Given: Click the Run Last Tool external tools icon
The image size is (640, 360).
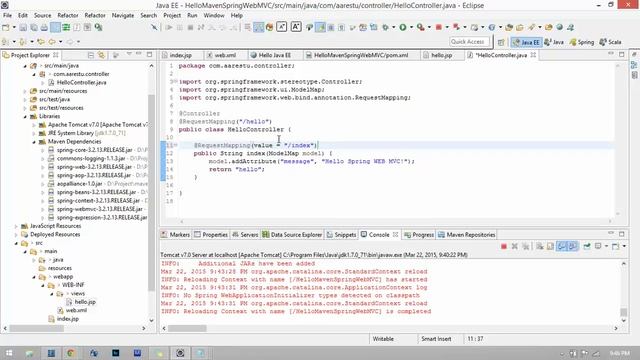Looking at the screenshot, I should (420, 27).
